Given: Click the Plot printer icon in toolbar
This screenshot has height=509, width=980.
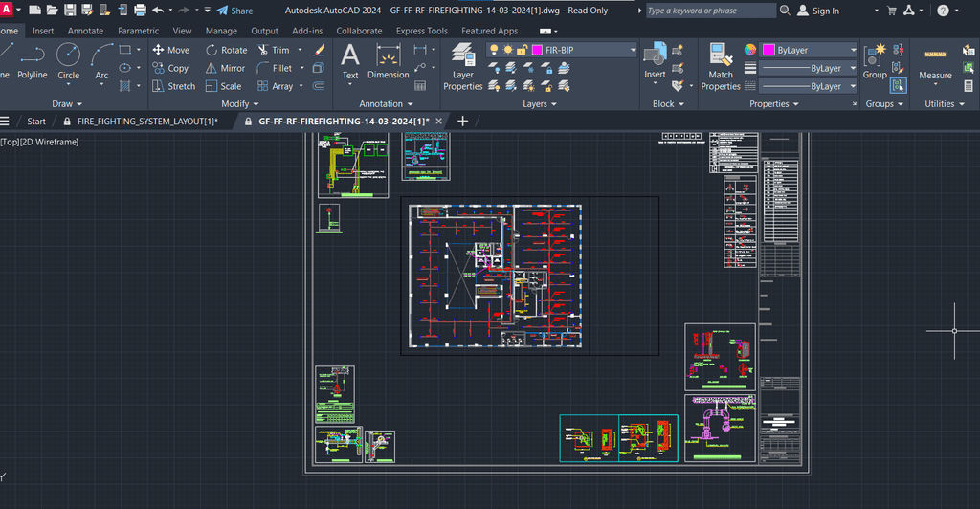Looking at the screenshot, I should (140, 10).
